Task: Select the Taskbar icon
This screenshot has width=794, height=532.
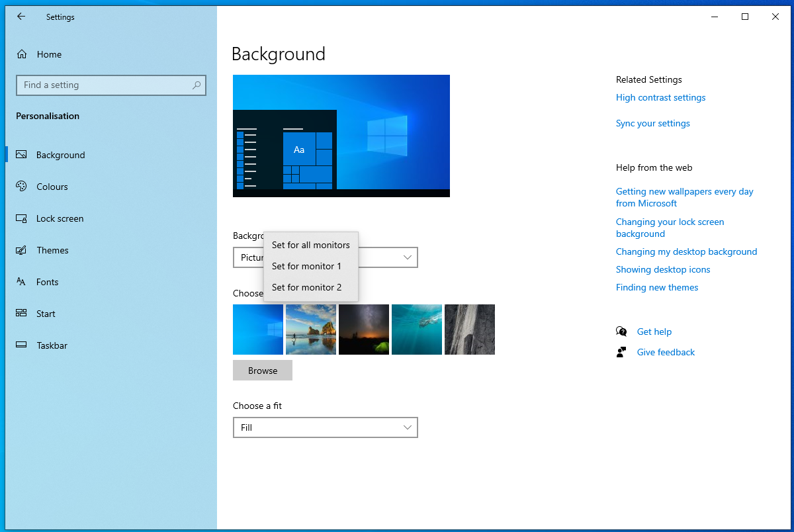Action: coord(21,345)
